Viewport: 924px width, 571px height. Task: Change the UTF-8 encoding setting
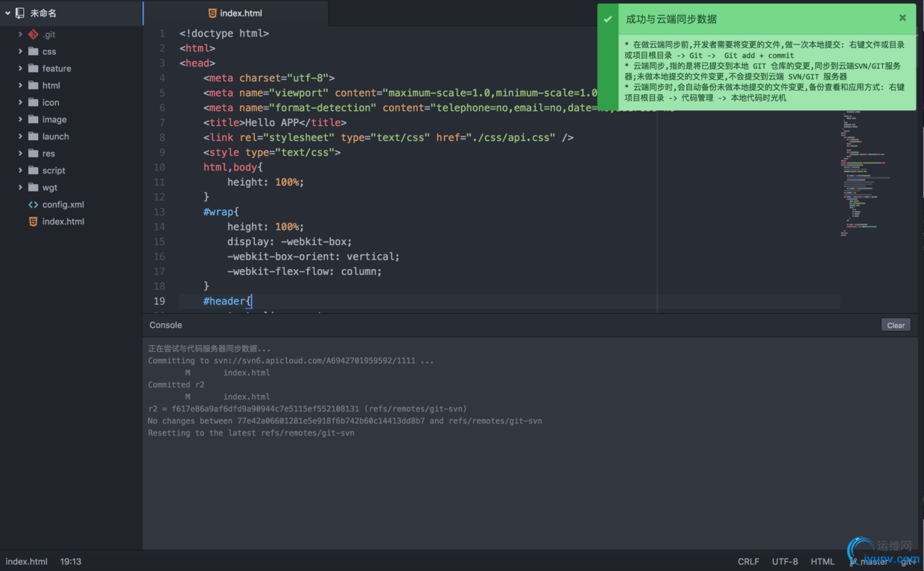pos(785,561)
